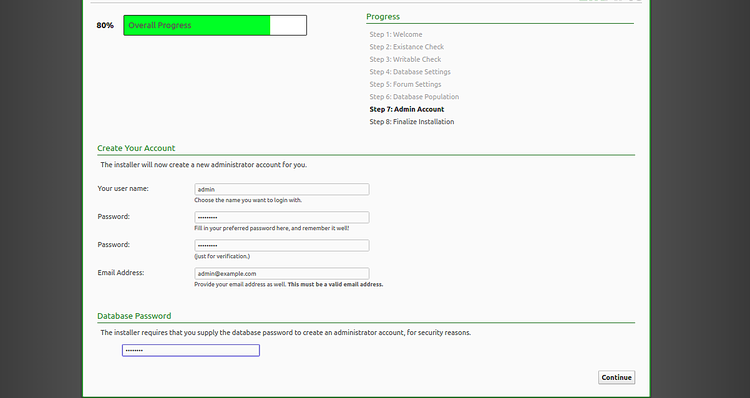Click 'Fill in your preferred password here' hint
Viewport: 750px width, 398px height.
click(272, 228)
